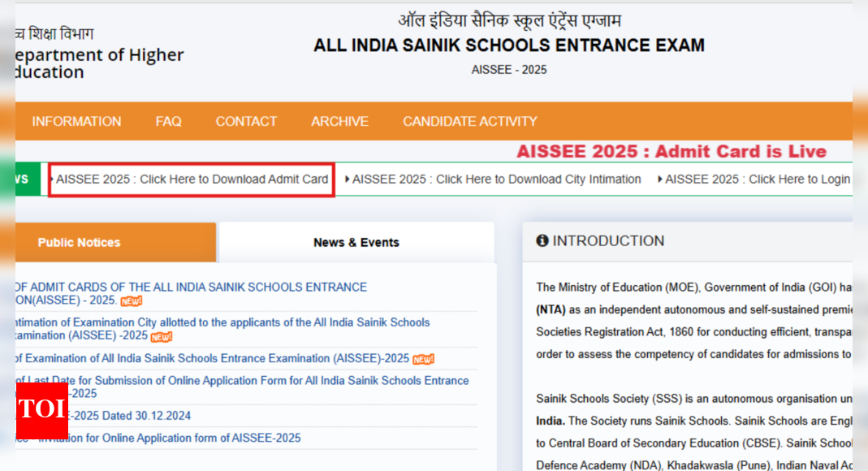868x471 pixels.
Task: Open notice on Examination of AISSEE-2025
Action: (213, 359)
